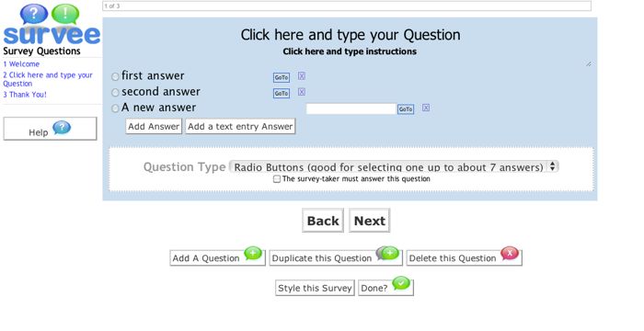The height and width of the screenshot is (331, 644).
Task: Click GoTo icon next to second answer
Action: tap(282, 94)
